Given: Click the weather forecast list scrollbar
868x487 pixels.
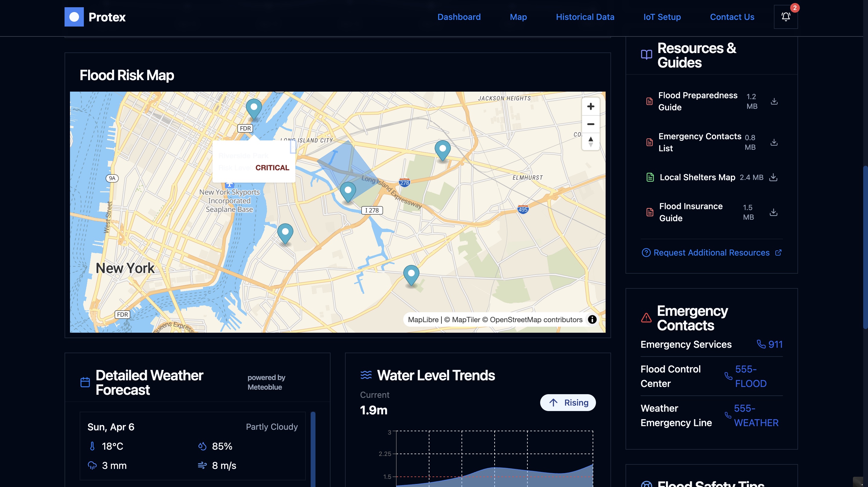Looking at the screenshot, I should (x=313, y=448).
